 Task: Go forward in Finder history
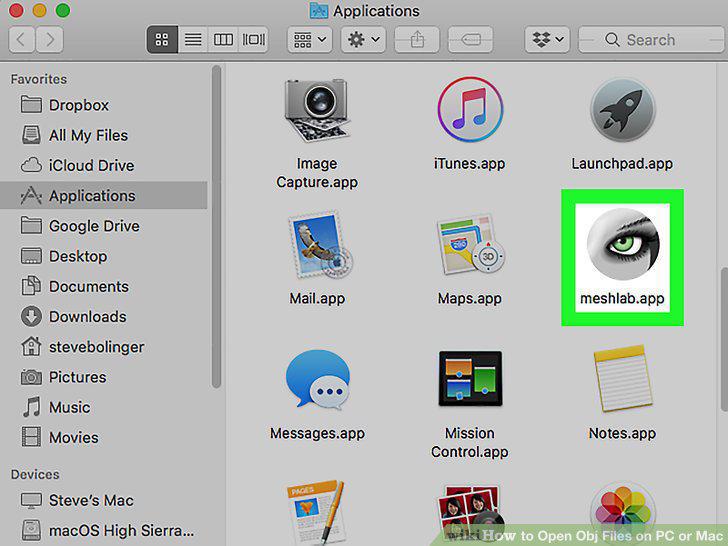pos(49,39)
